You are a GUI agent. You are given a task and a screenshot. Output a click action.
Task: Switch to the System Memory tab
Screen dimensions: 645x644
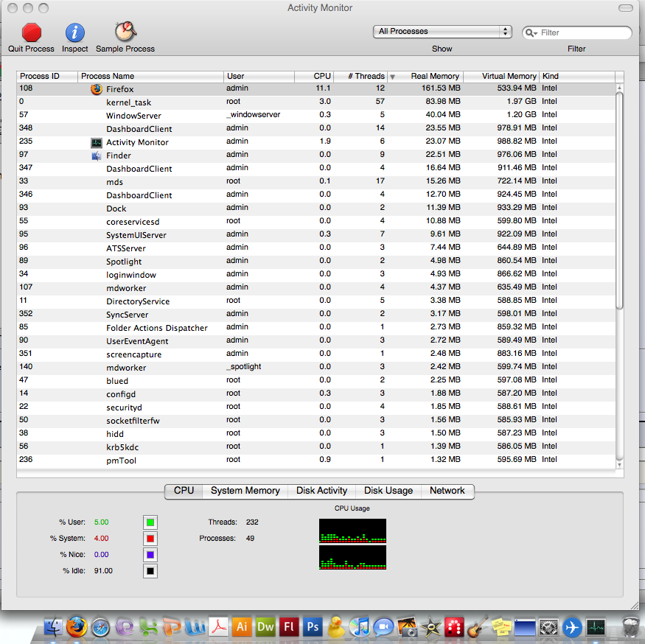tap(245, 491)
